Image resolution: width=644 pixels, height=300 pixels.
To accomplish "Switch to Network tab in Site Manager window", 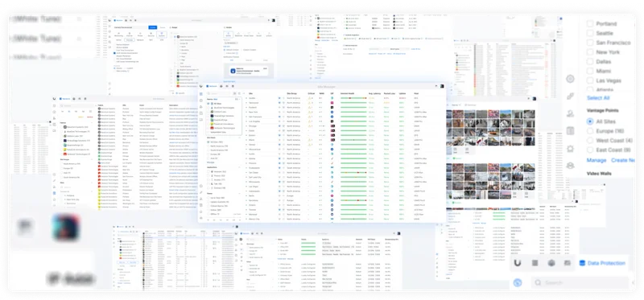I will [213, 86].
